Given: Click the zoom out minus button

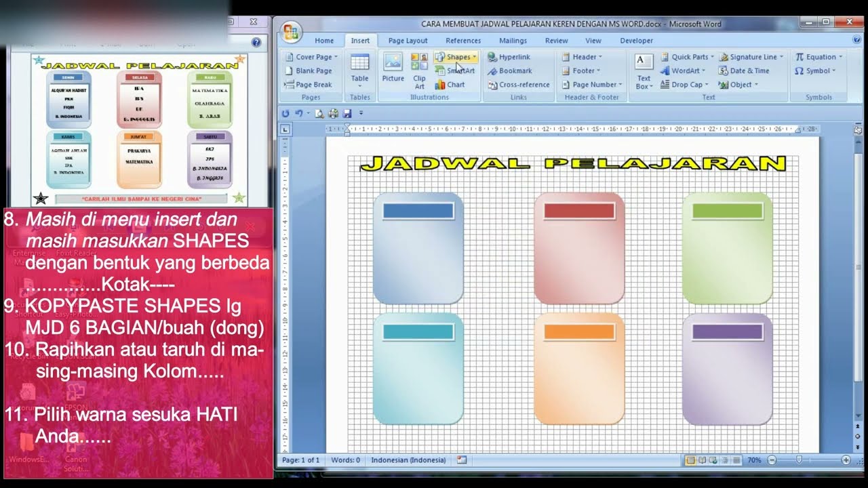Looking at the screenshot, I should 772,460.
